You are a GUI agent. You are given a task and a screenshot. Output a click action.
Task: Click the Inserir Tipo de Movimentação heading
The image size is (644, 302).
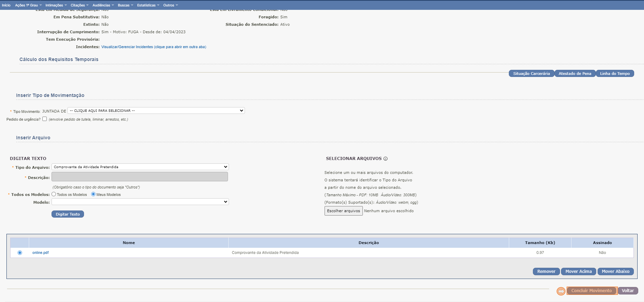(x=50, y=95)
